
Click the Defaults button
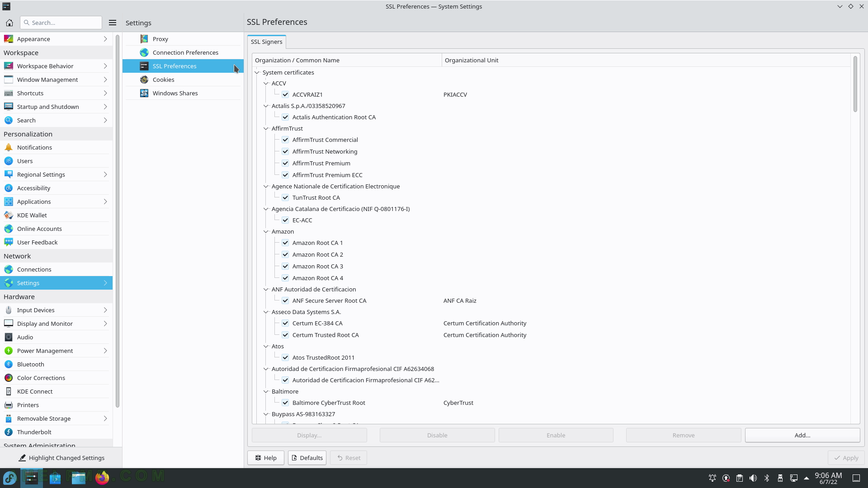coord(307,458)
